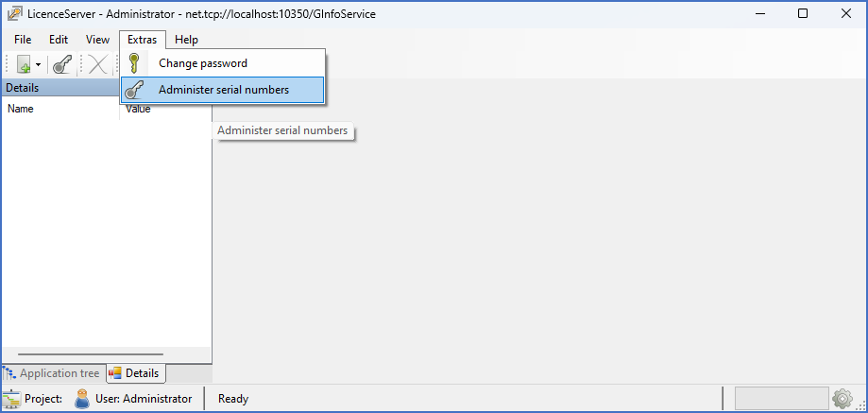Open the Edit menu
Image resolution: width=868 pixels, height=413 pixels.
tap(59, 40)
